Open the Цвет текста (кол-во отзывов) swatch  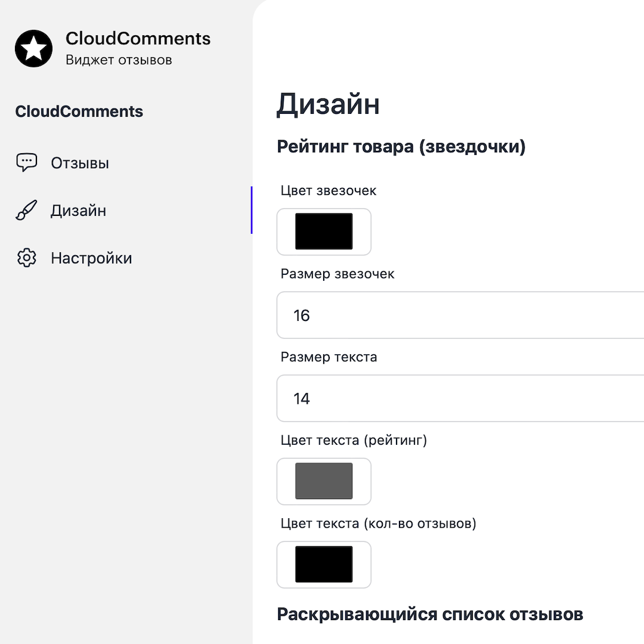pyautogui.click(x=324, y=564)
